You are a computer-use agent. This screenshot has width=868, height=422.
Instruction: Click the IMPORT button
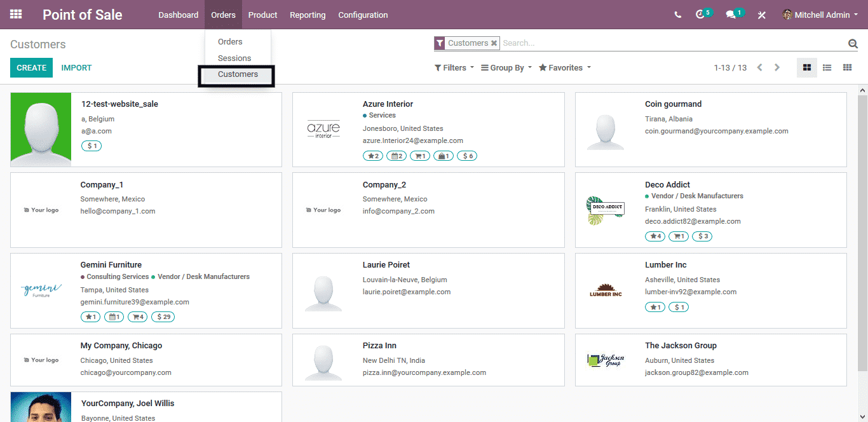point(76,67)
